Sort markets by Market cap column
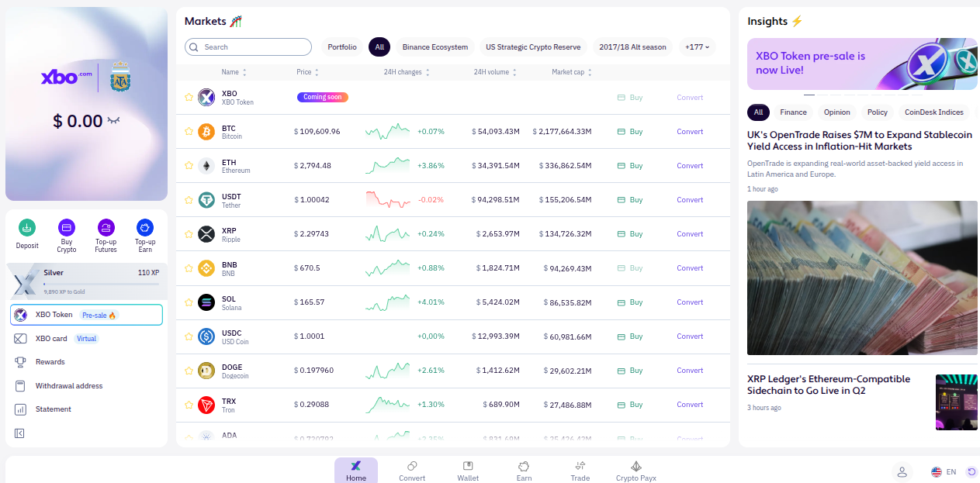 click(572, 72)
